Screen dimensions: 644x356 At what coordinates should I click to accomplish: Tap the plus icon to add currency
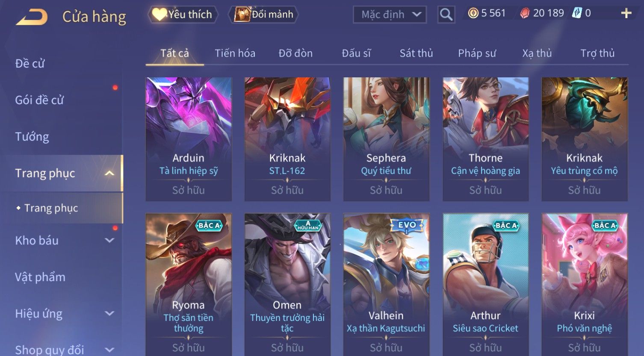point(626,14)
